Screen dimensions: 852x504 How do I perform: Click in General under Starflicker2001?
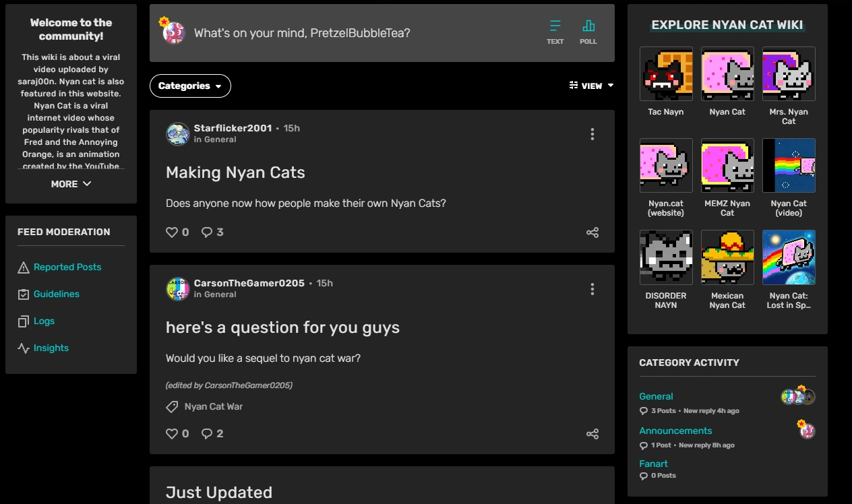click(215, 139)
